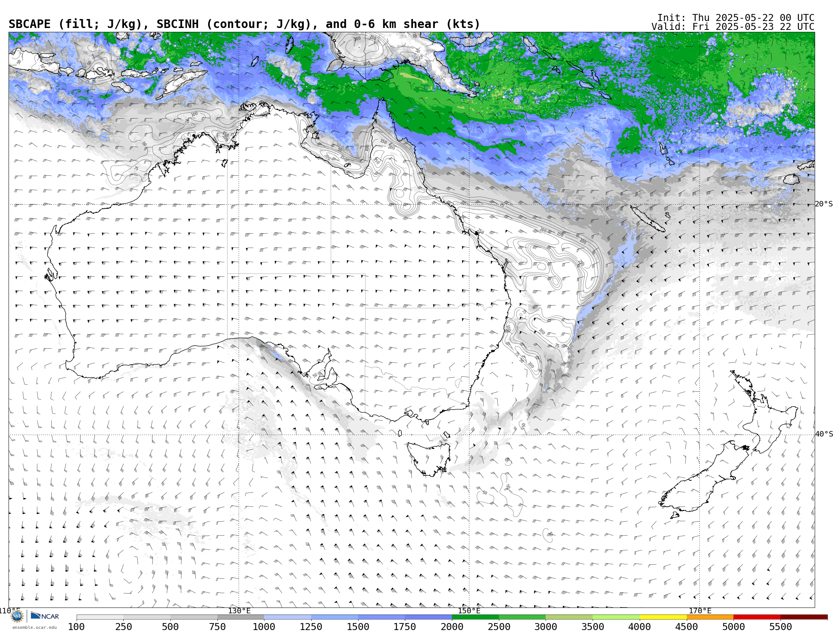Pick the lightest gray 100–250 legend swatch
The height and width of the screenshot is (632, 840).
point(100,617)
